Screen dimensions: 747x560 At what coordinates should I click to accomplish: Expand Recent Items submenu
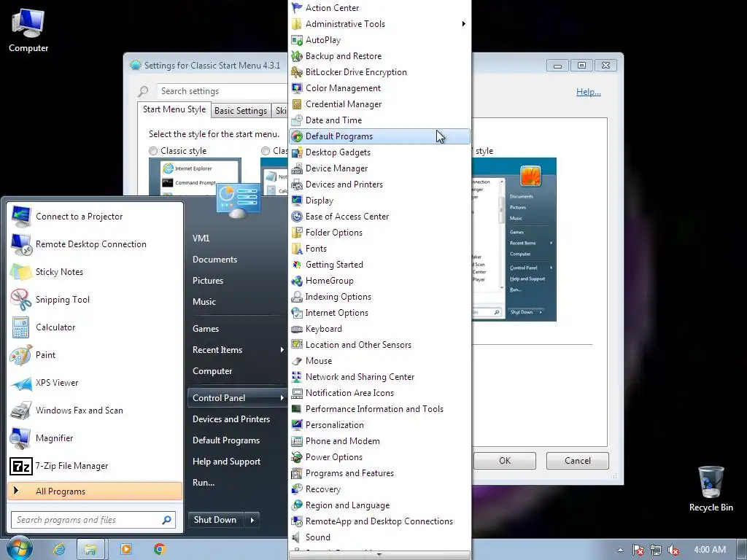coord(238,350)
